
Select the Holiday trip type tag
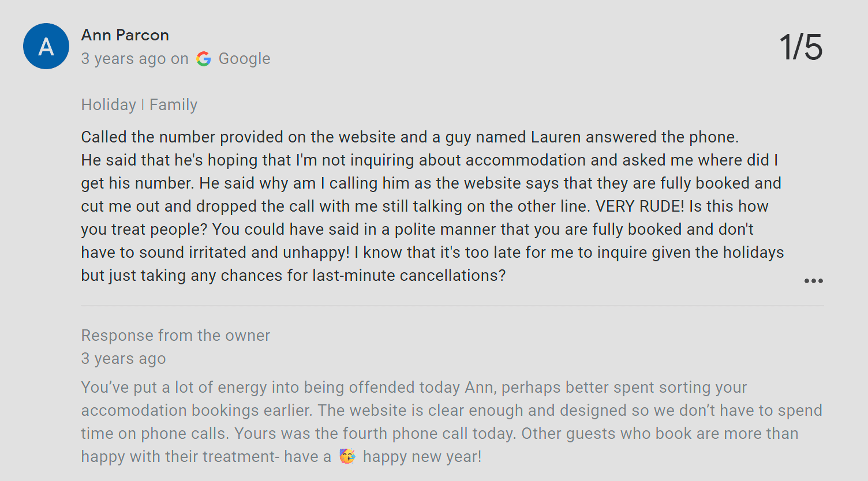[108, 105]
